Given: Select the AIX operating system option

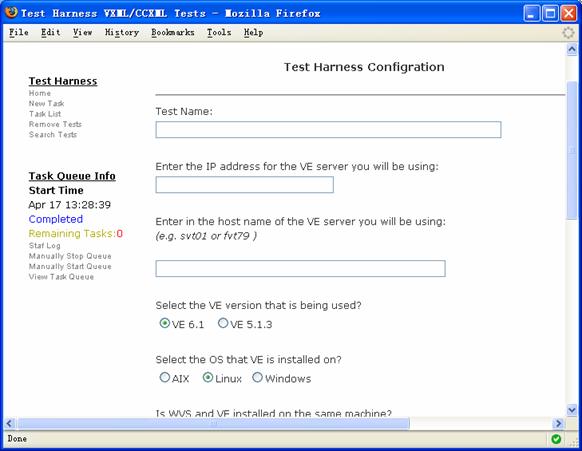Looking at the screenshot, I should [x=164, y=377].
